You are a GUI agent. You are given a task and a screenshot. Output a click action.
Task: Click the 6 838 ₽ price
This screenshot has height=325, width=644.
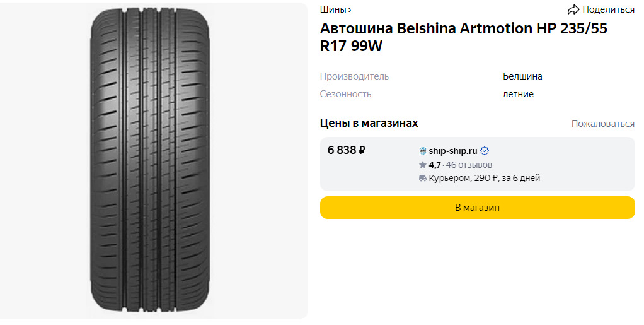tap(347, 150)
